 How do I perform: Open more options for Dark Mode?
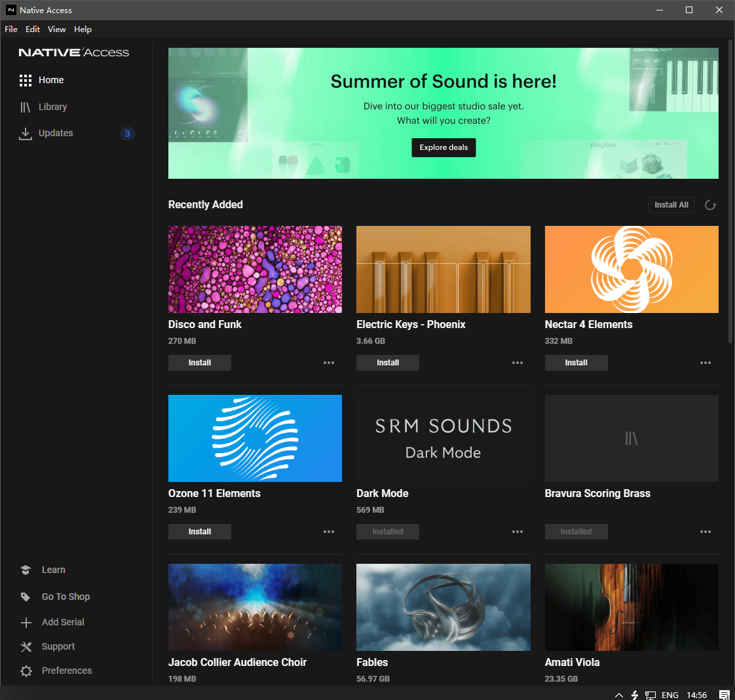tap(517, 532)
